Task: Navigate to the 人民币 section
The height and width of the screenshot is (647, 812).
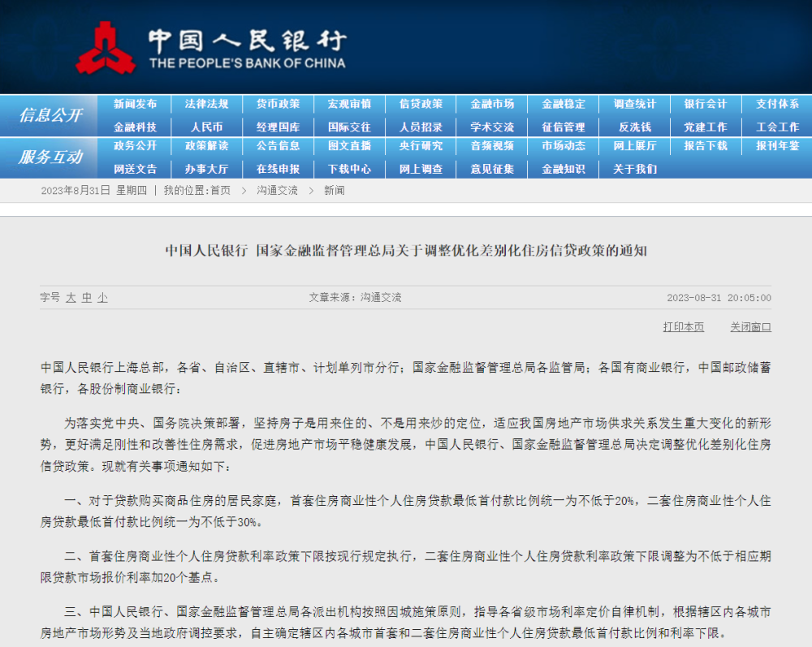Action: pyautogui.click(x=207, y=127)
